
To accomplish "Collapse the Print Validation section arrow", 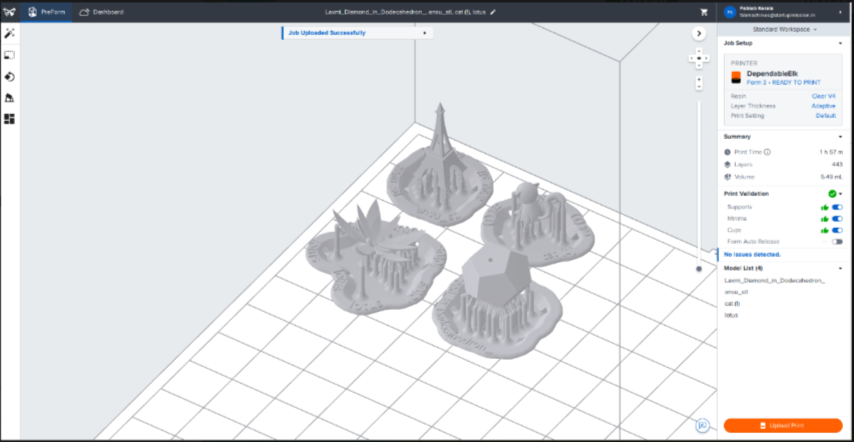I will pyautogui.click(x=841, y=194).
